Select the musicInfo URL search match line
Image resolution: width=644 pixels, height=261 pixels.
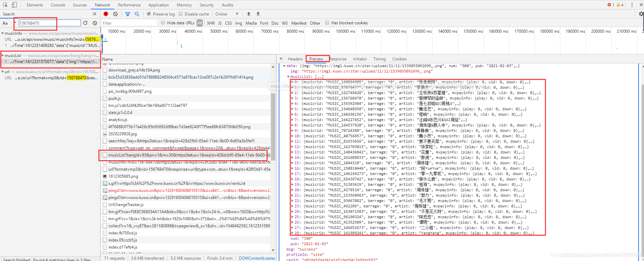tap(51, 39)
